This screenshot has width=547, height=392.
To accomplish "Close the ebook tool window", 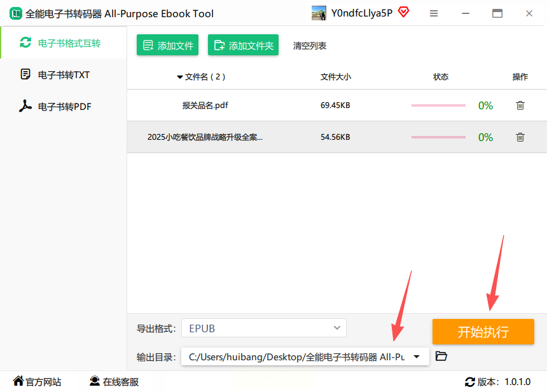I will pos(529,13).
